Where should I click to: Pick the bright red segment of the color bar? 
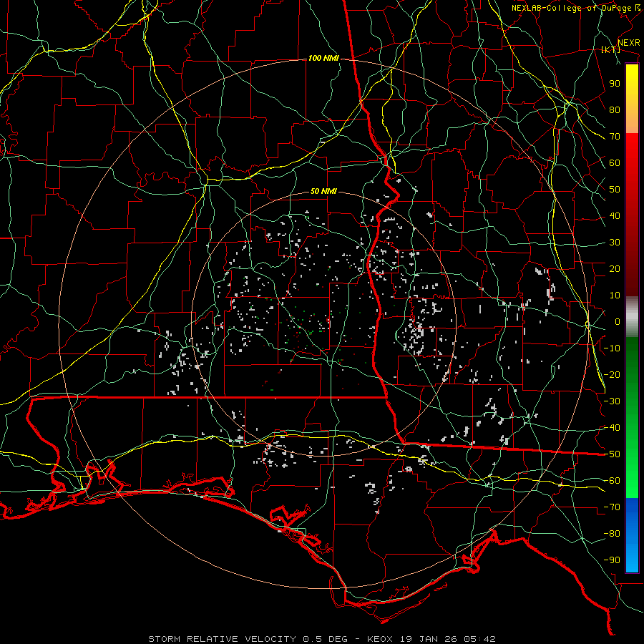(x=632, y=149)
